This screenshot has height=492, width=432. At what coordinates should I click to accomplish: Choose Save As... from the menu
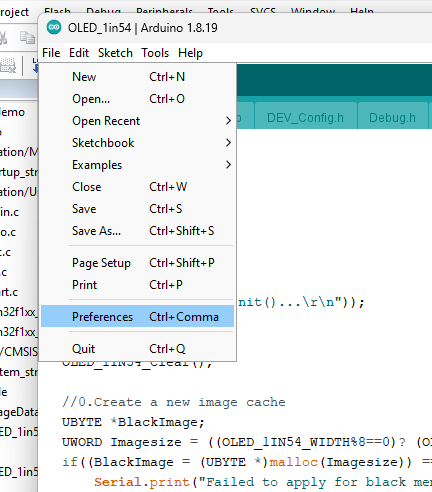tap(137, 231)
